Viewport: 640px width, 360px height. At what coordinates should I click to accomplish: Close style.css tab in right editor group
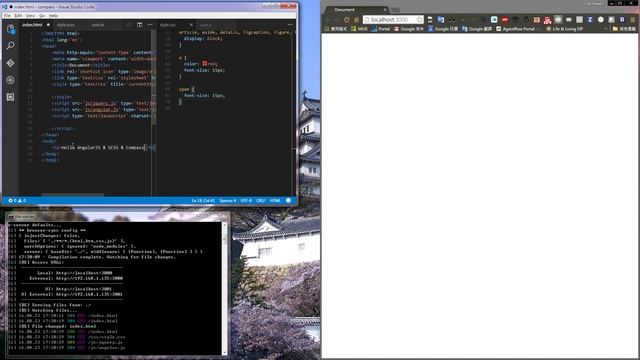[x=191, y=25]
